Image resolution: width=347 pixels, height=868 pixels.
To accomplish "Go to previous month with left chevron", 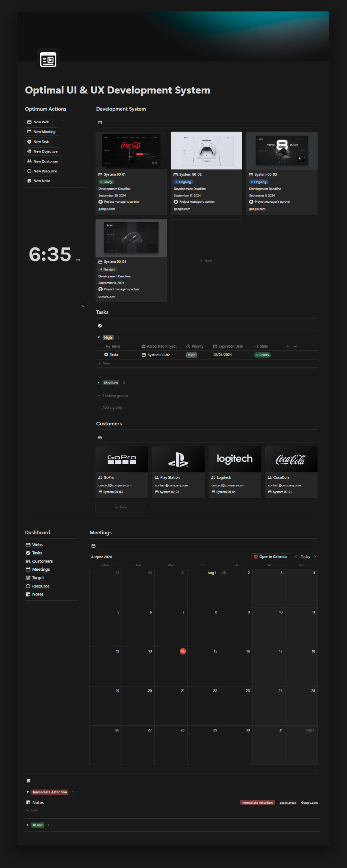I will click(x=296, y=557).
